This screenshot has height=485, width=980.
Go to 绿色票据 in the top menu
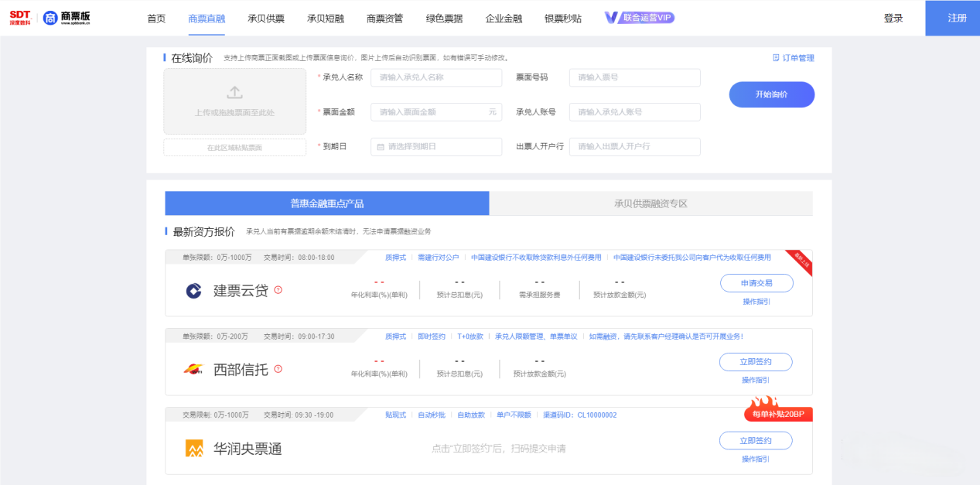444,19
